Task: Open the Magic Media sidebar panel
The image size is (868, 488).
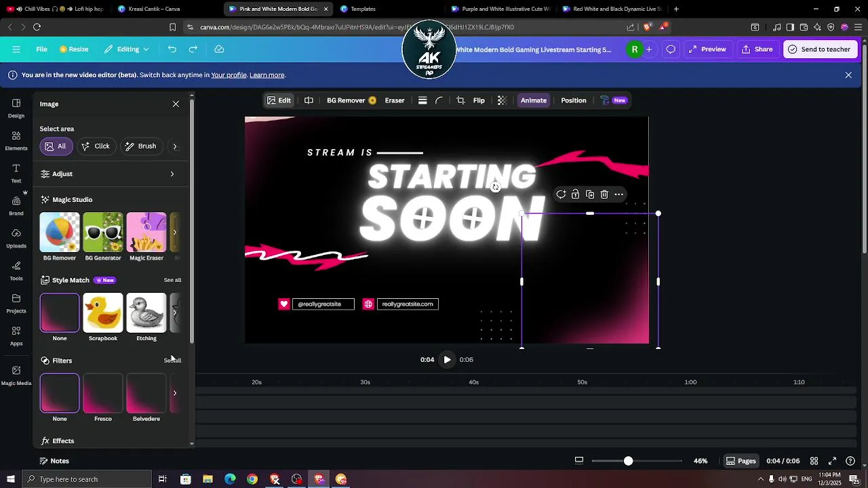Action: coord(16,375)
